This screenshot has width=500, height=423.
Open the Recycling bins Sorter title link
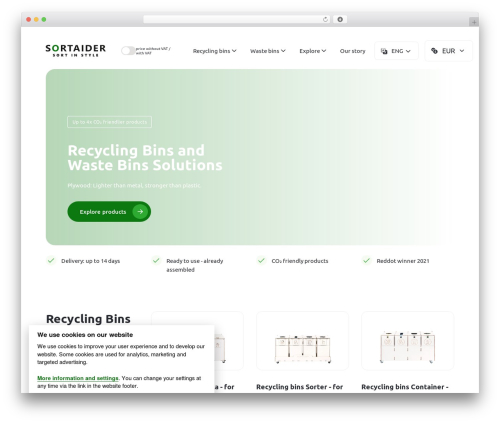pyautogui.click(x=299, y=387)
